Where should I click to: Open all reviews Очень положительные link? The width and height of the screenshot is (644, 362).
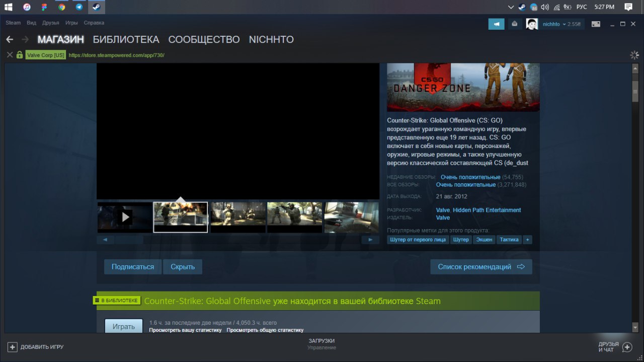tap(466, 185)
